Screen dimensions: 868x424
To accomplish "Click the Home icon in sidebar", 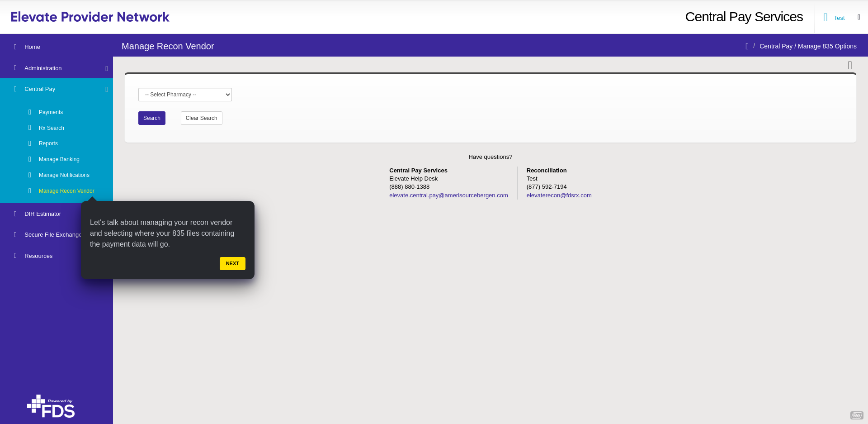I will pyautogui.click(x=15, y=47).
